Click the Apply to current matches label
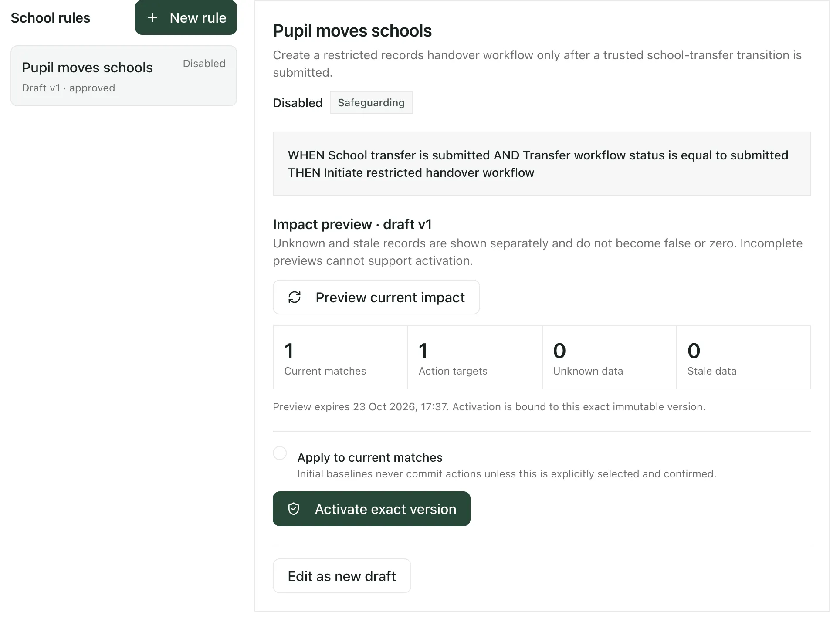Viewport: 840px width, 622px height. pos(370,457)
